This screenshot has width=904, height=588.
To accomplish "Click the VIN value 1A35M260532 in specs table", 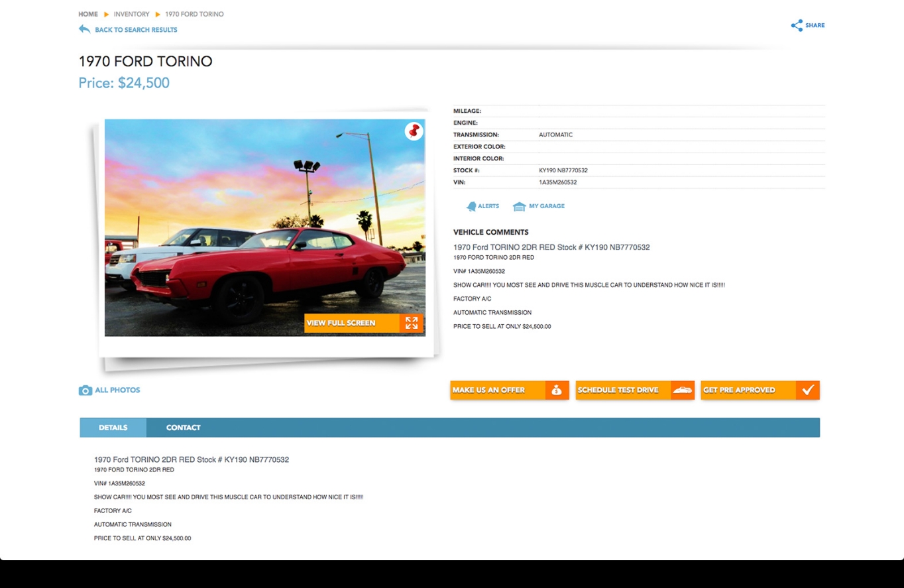I will tap(558, 182).
